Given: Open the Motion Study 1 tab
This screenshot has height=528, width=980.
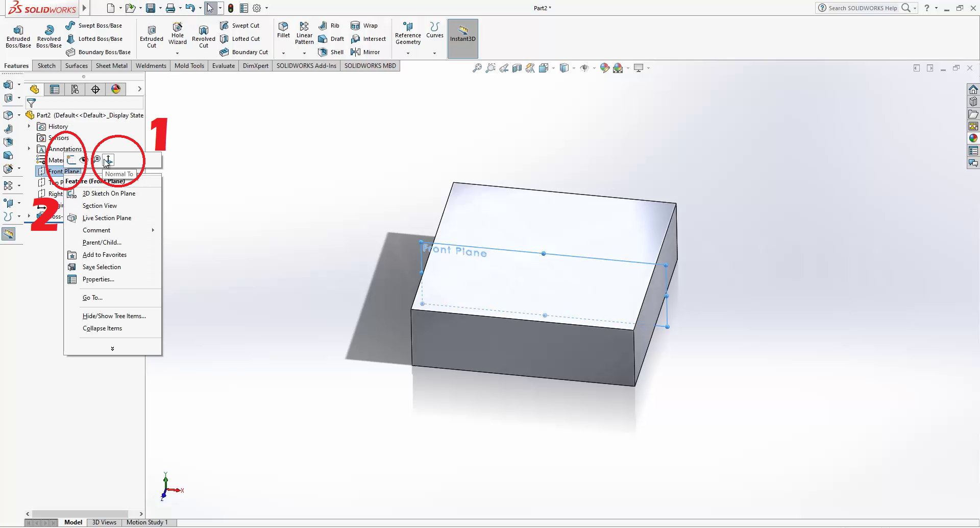Looking at the screenshot, I should pyautogui.click(x=147, y=522).
